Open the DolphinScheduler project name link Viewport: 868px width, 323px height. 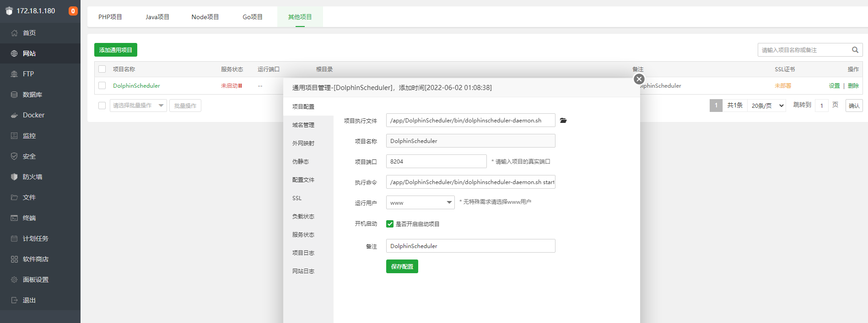[136, 85]
